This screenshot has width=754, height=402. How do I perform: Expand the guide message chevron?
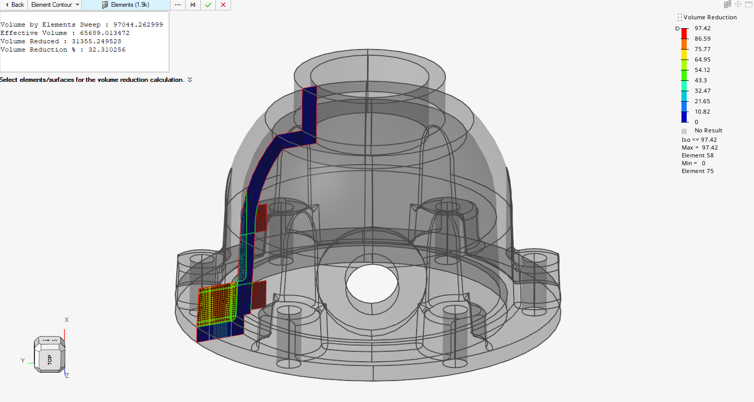[x=190, y=80]
